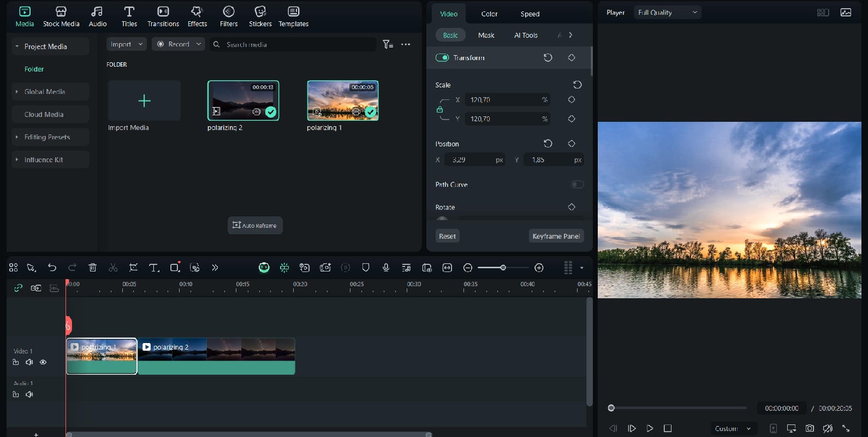Screen dimensions: 868x437
Task: Zoom in the timeline with plus icon
Action: (x=539, y=268)
